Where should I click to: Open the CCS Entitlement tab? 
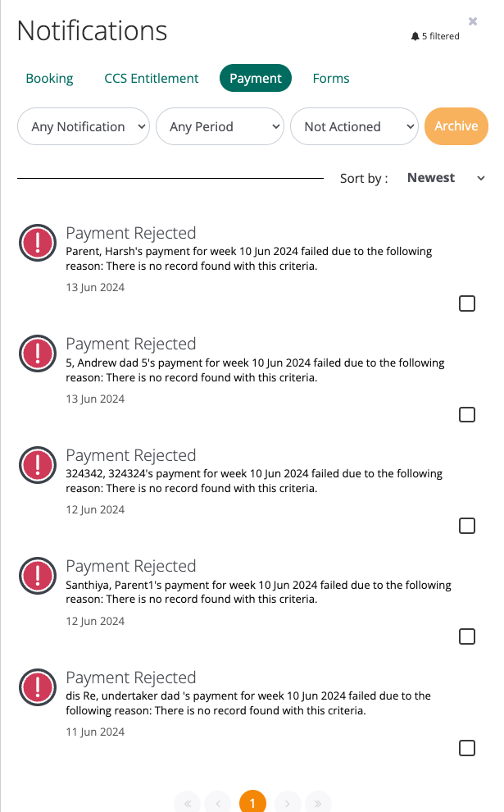(152, 79)
